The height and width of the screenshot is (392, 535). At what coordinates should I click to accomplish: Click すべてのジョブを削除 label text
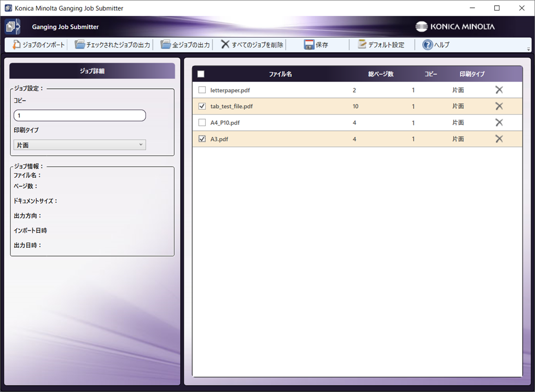[x=258, y=45]
